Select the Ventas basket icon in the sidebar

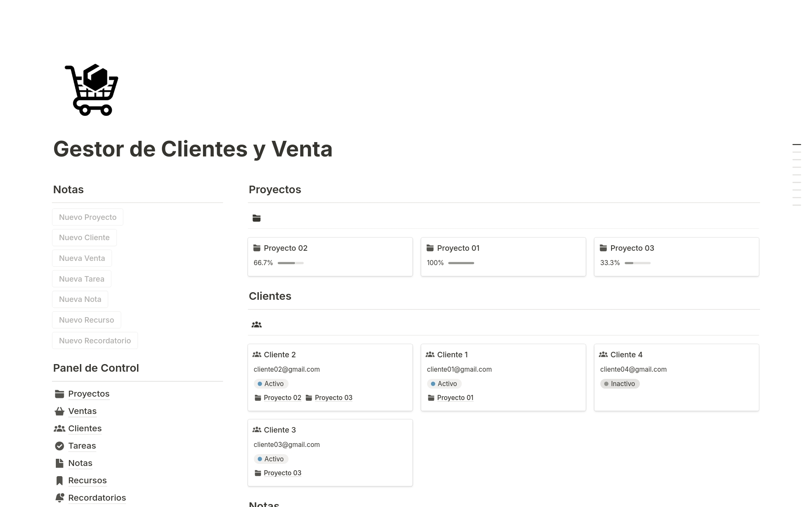59,411
